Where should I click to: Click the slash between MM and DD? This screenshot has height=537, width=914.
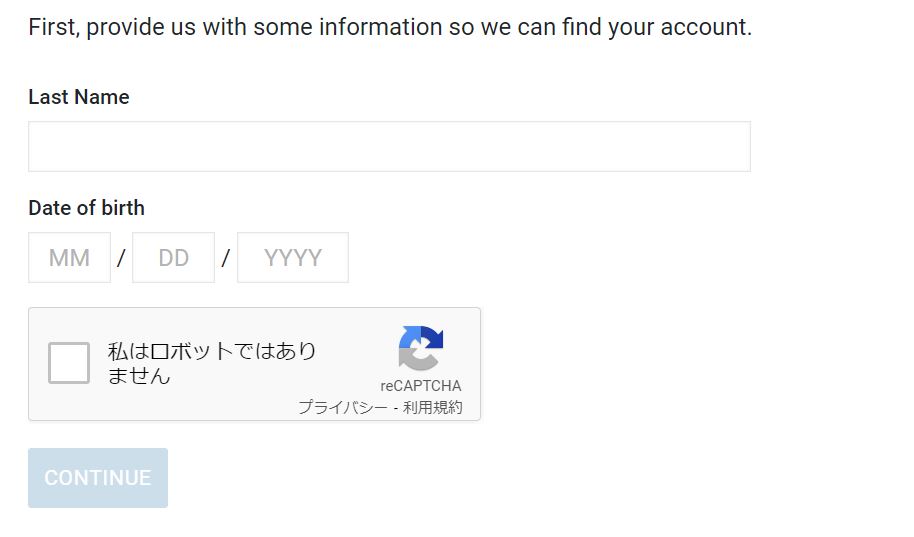121,258
